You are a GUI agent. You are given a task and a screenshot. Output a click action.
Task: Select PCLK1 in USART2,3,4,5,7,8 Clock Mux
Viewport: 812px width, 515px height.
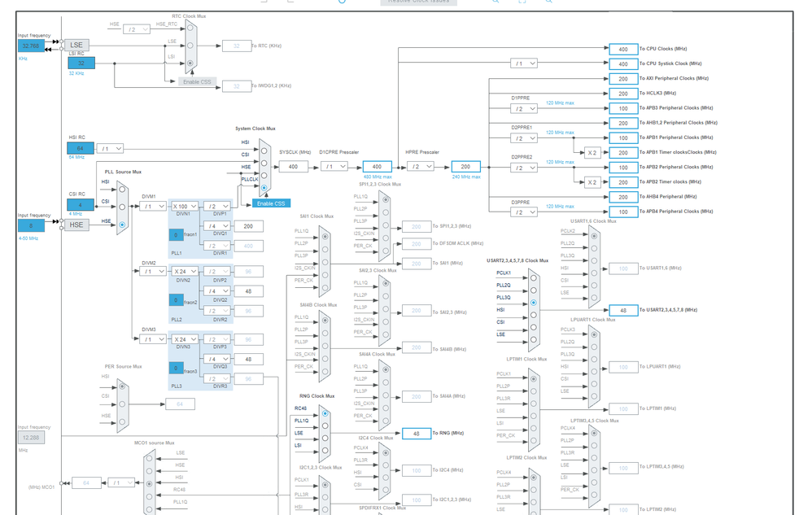[534, 278]
